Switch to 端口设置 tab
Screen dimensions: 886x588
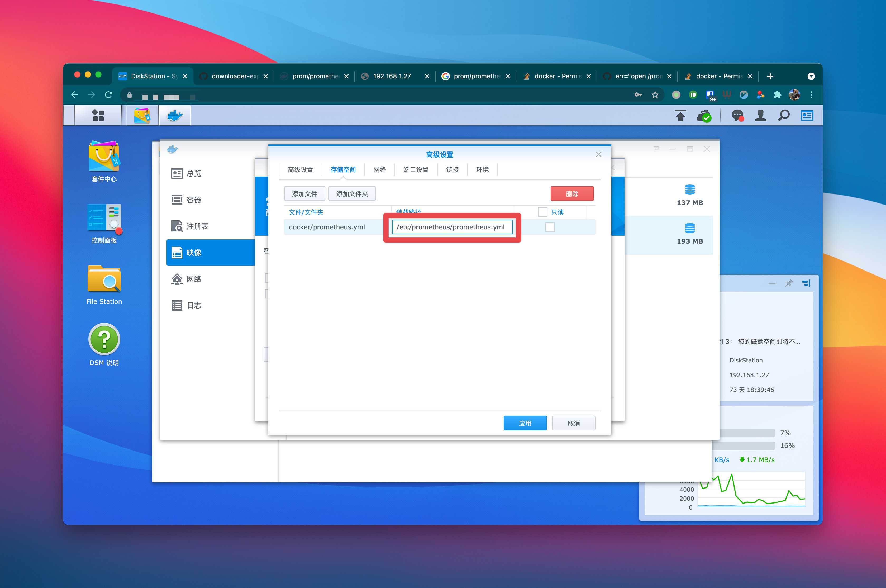pyautogui.click(x=416, y=169)
